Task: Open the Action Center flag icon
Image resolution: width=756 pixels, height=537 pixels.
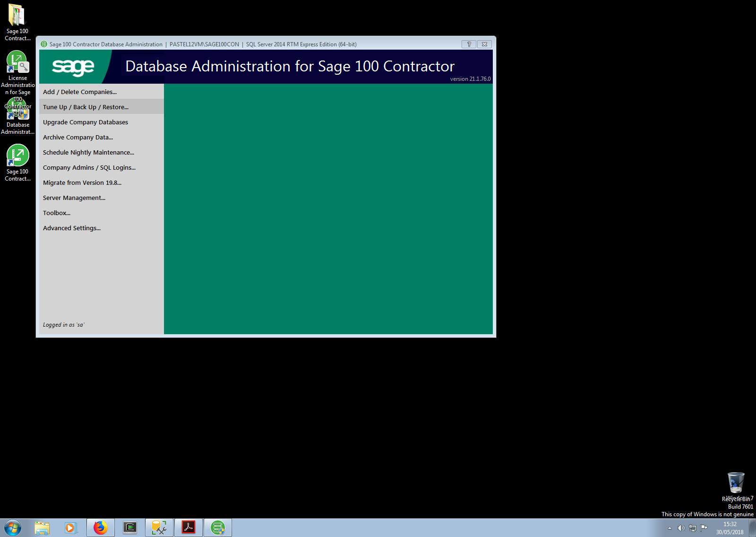Action: point(704,528)
